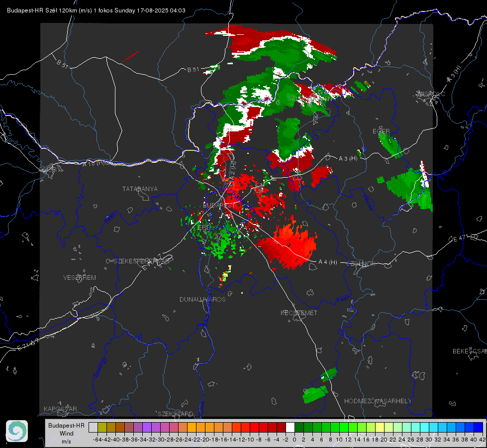This screenshot has height=448, width=487.
Task: Select the BEKESCSABA city label
Action: click(x=470, y=351)
